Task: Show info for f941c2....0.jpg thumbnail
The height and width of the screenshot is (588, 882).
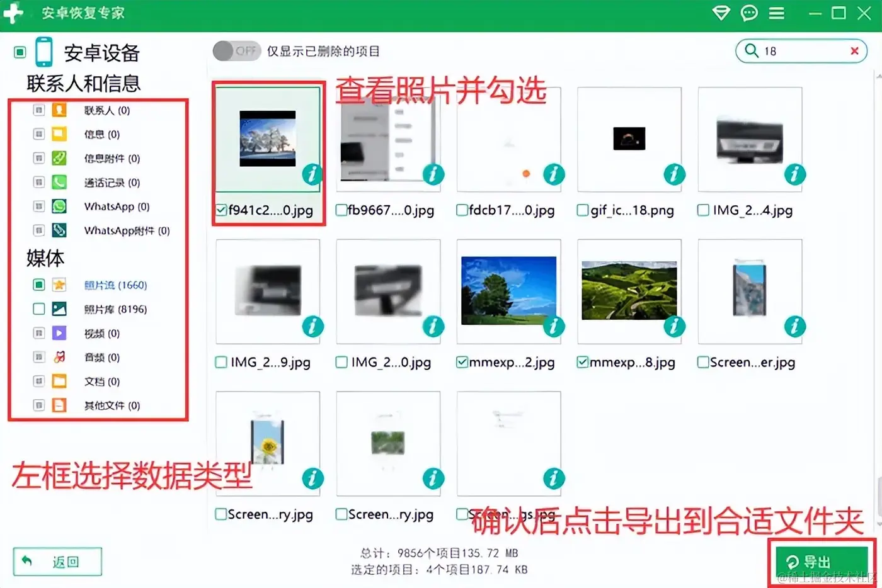Action: pyautogui.click(x=312, y=174)
